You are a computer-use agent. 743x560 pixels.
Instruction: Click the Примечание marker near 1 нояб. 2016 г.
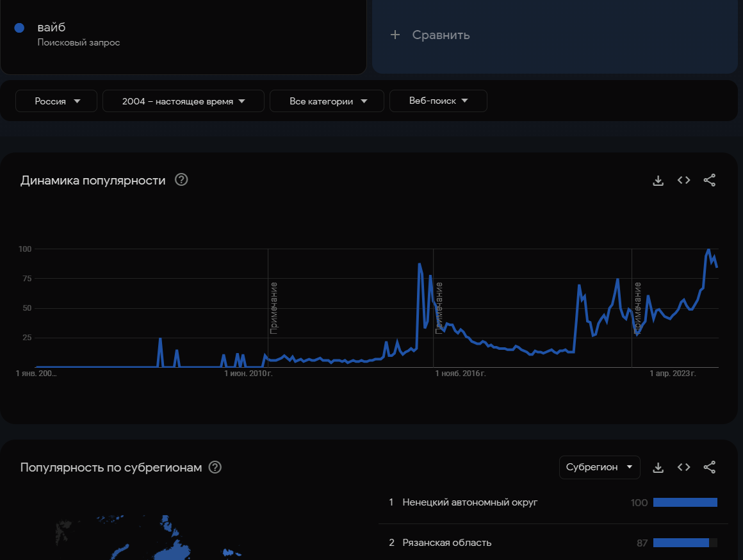click(439, 308)
